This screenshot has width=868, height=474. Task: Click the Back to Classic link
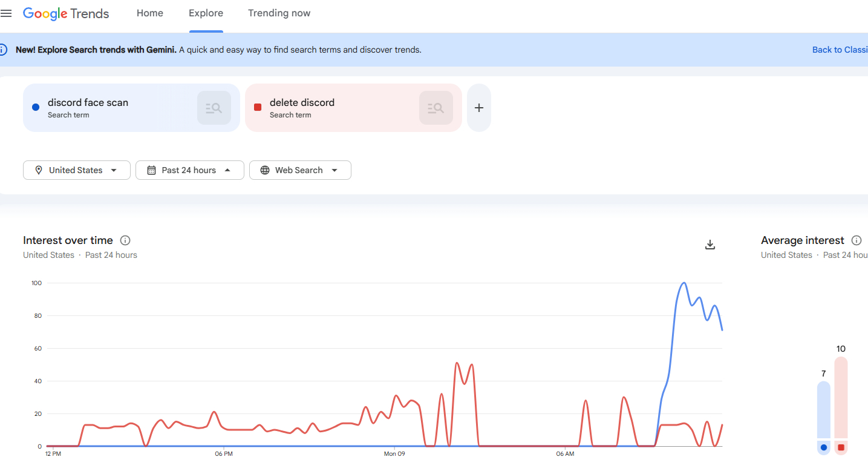click(x=840, y=50)
